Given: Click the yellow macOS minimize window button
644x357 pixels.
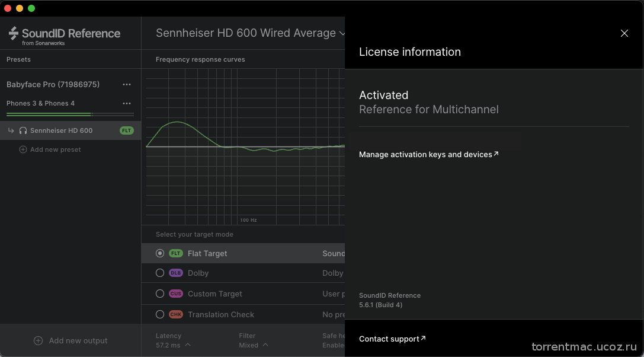Looking at the screenshot, I should pos(20,8).
